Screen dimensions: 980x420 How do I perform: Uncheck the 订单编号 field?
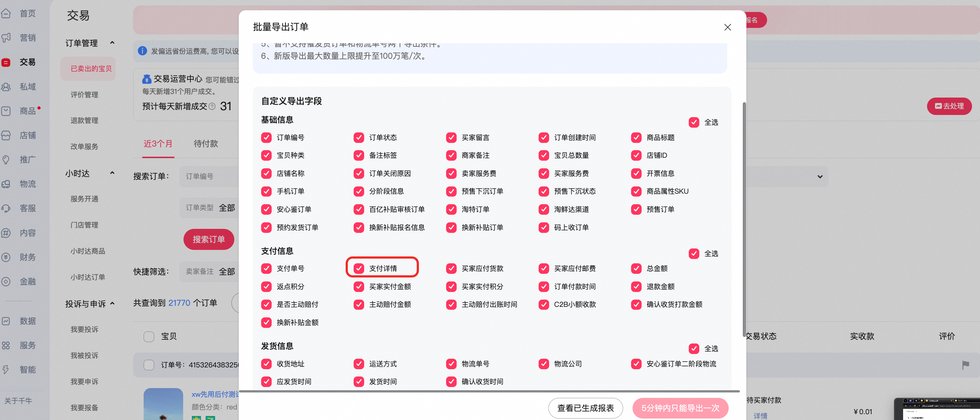point(266,137)
